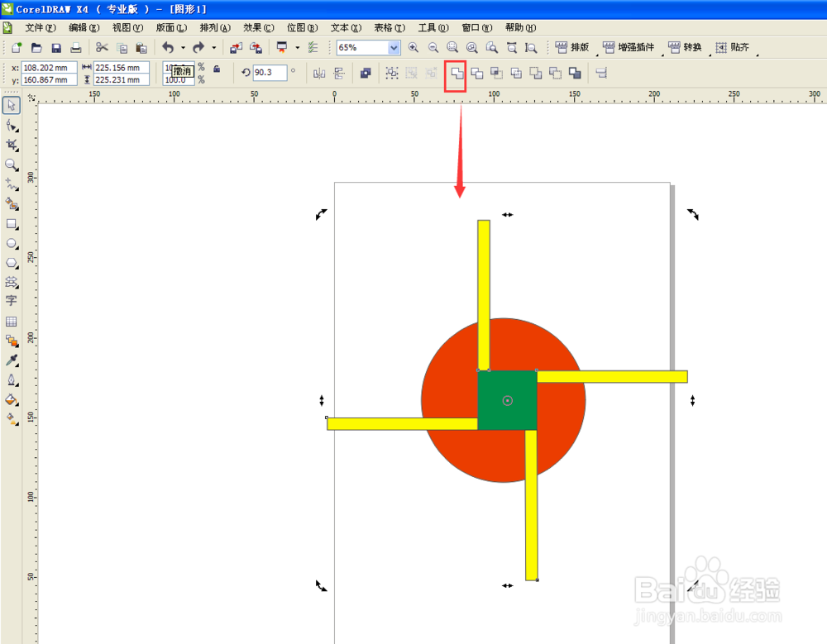This screenshot has height=644, width=827.
Task: Click the Redo arrow icon
Action: click(198, 47)
